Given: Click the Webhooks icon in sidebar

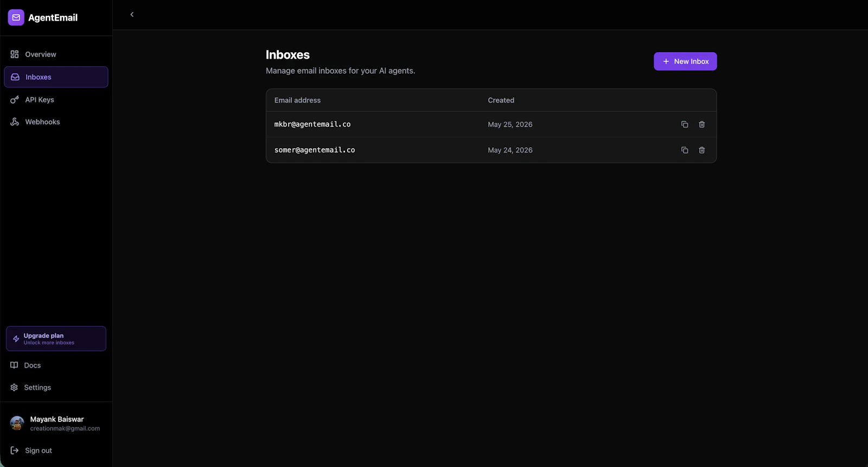Looking at the screenshot, I should coord(15,122).
